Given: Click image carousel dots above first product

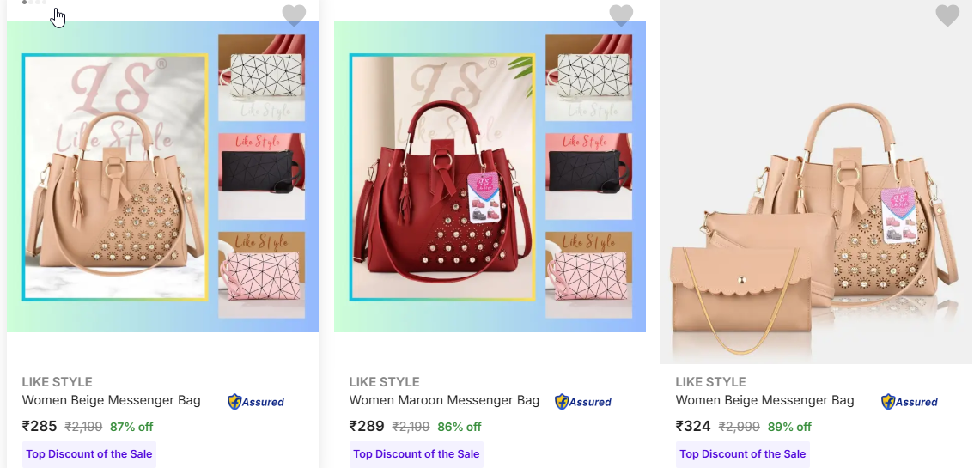Looking at the screenshot, I should (33, 3).
